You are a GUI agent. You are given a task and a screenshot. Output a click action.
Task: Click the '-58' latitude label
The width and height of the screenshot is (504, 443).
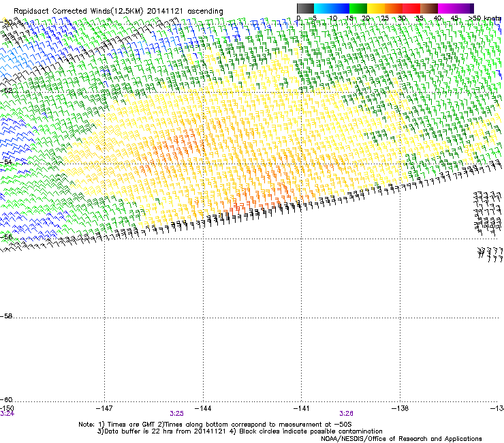click(x=6, y=316)
